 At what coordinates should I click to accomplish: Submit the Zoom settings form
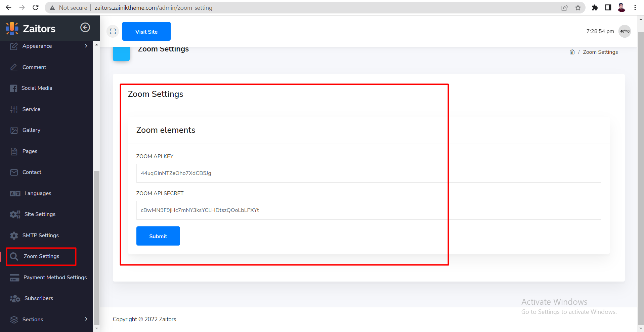[x=158, y=236]
